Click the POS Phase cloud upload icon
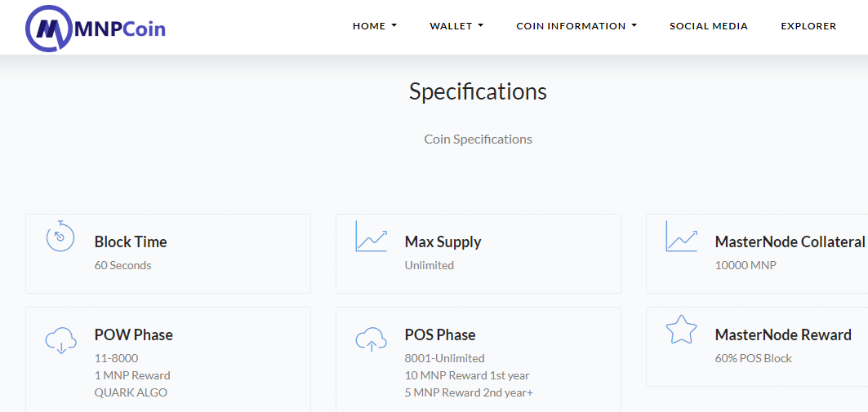The image size is (868, 412). pyautogui.click(x=371, y=339)
